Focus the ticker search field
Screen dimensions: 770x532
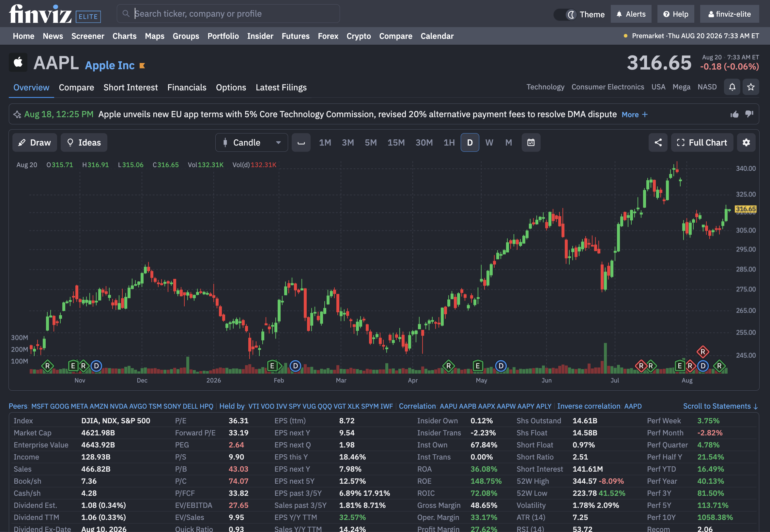228,14
